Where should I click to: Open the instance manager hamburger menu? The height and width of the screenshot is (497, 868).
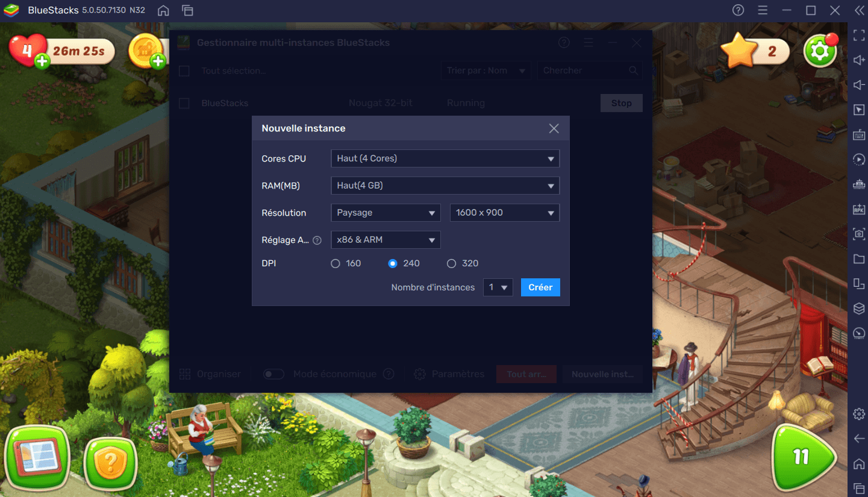[x=589, y=43]
